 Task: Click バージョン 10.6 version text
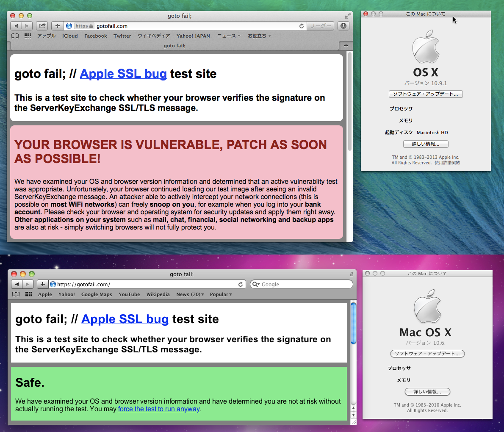click(425, 343)
